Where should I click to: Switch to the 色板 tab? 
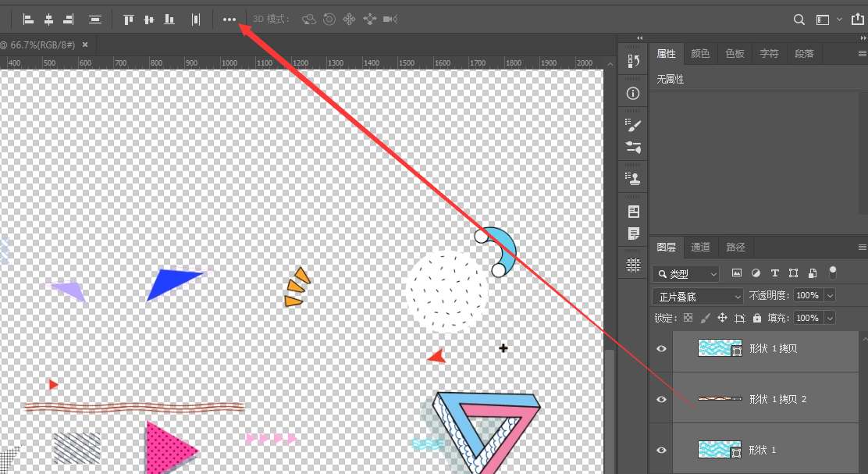[735, 54]
